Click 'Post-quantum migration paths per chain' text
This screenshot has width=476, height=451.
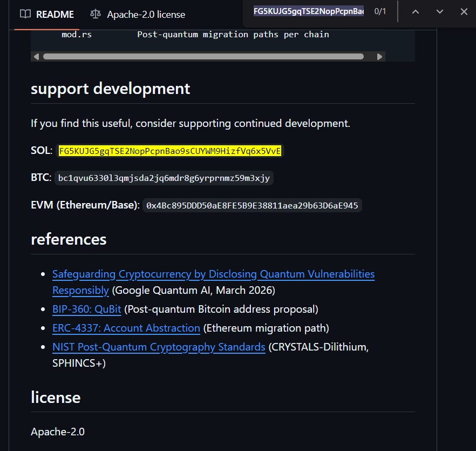tap(233, 35)
